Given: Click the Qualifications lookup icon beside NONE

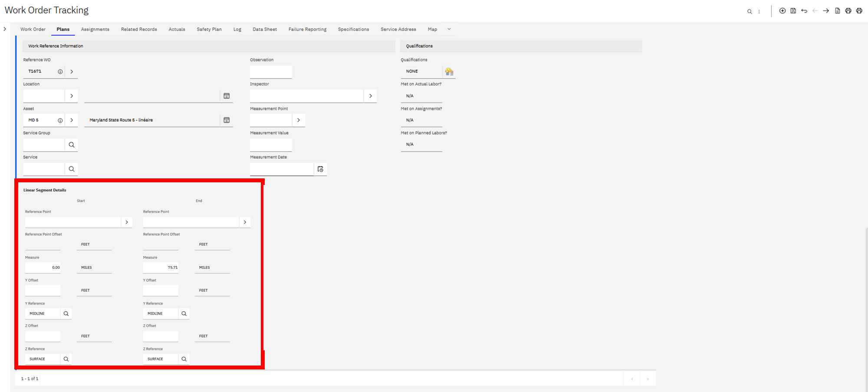Looking at the screenshot, I should pos(449,72).
